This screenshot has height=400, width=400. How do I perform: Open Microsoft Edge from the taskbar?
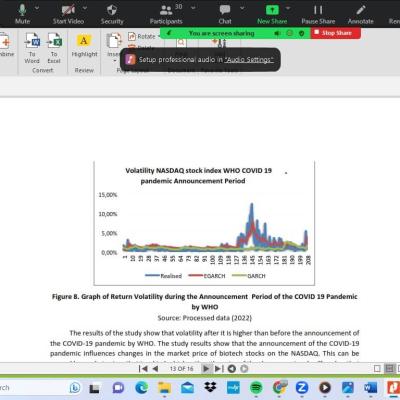pos(142,388)
